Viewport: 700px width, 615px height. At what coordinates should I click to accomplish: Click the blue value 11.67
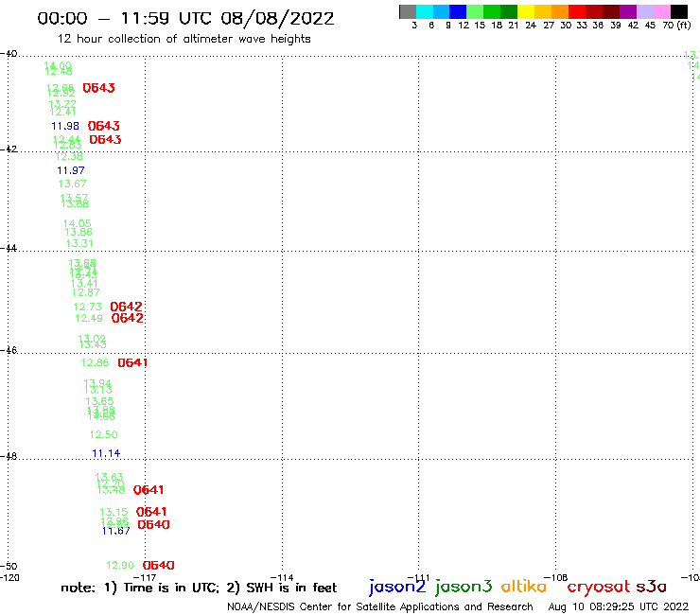(x=115, y=531)
